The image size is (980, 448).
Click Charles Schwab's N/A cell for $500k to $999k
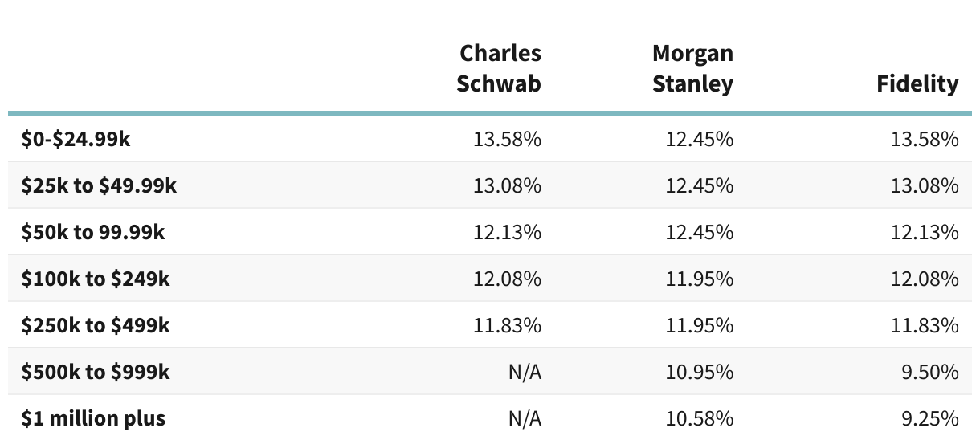[523, 372]
